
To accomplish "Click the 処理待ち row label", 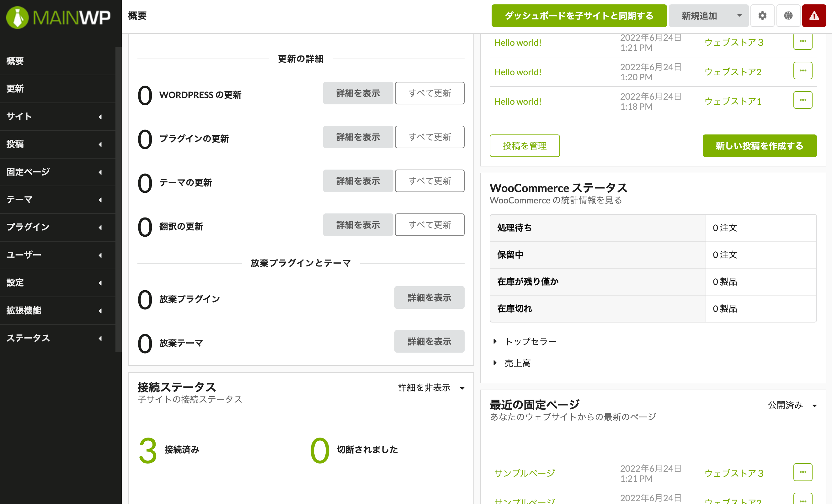I will (x=514, y=228).
